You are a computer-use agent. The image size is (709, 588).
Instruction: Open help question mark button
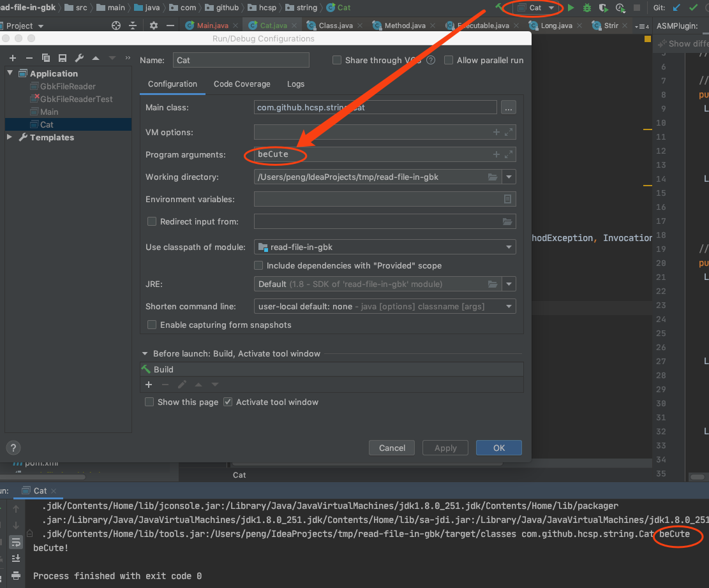(x=13, y=448)
